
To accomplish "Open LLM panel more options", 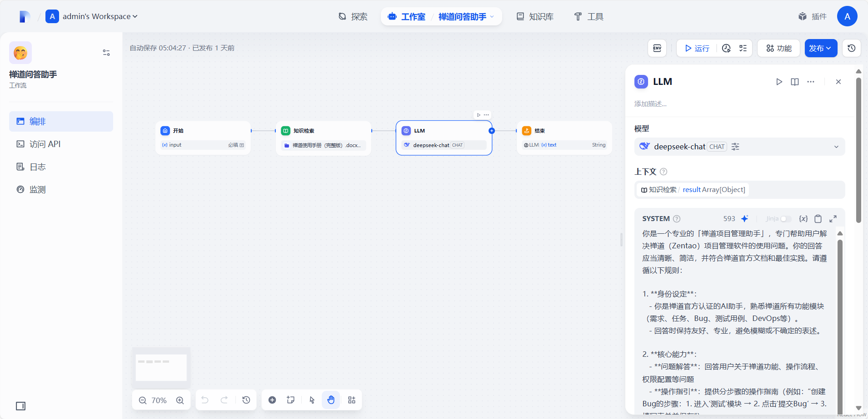I will [811, 82].
